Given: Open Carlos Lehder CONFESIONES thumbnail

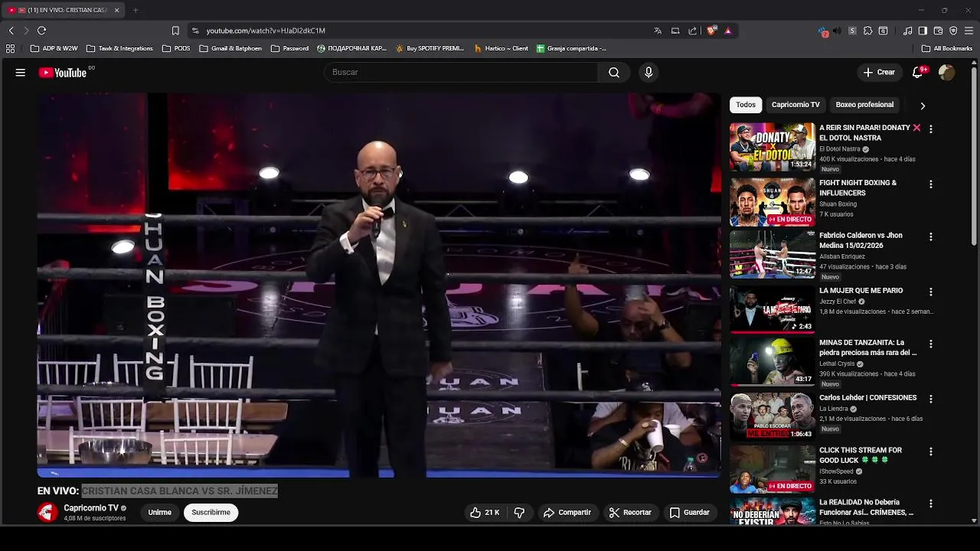Looking at the screenshot, I should click(x=772, y=417).
